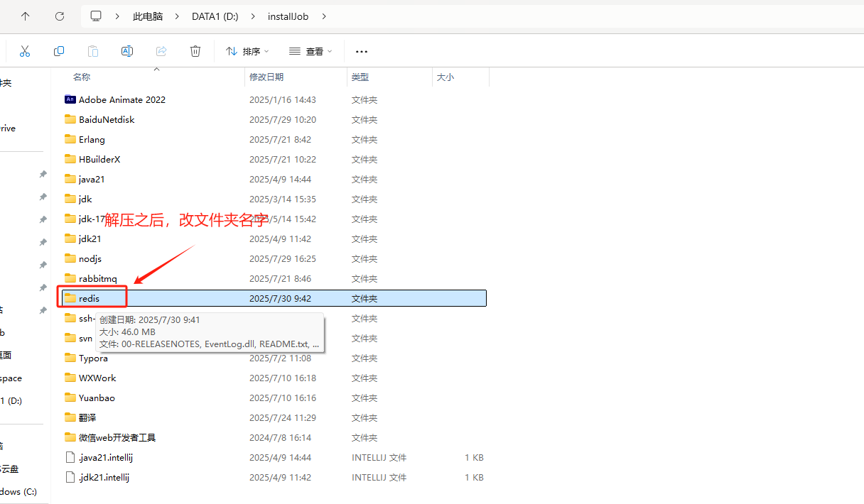Click the Cut scissors icon
The height and width of the screenshot is (504, 864).
pyautogui.click(x=25, y=51)
